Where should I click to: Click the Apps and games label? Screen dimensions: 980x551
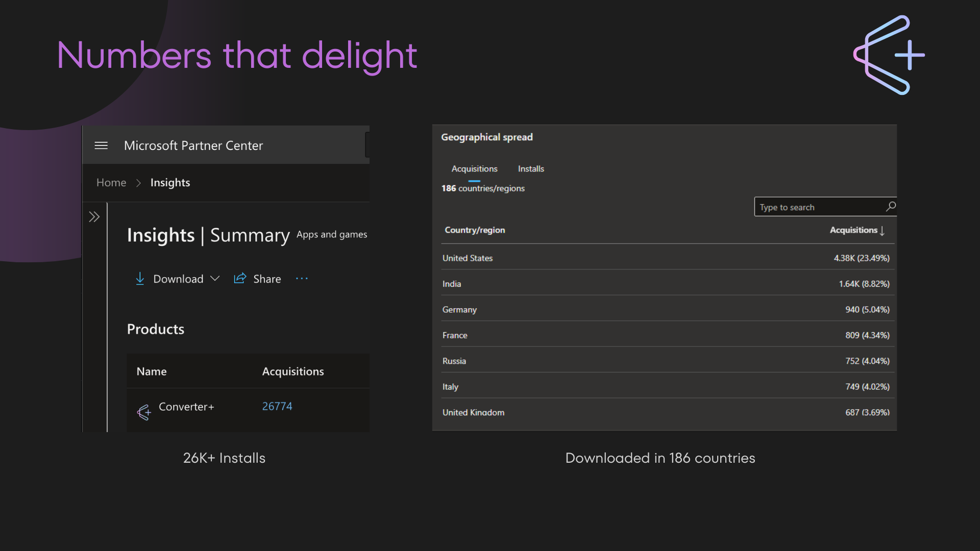click(332, 234)
